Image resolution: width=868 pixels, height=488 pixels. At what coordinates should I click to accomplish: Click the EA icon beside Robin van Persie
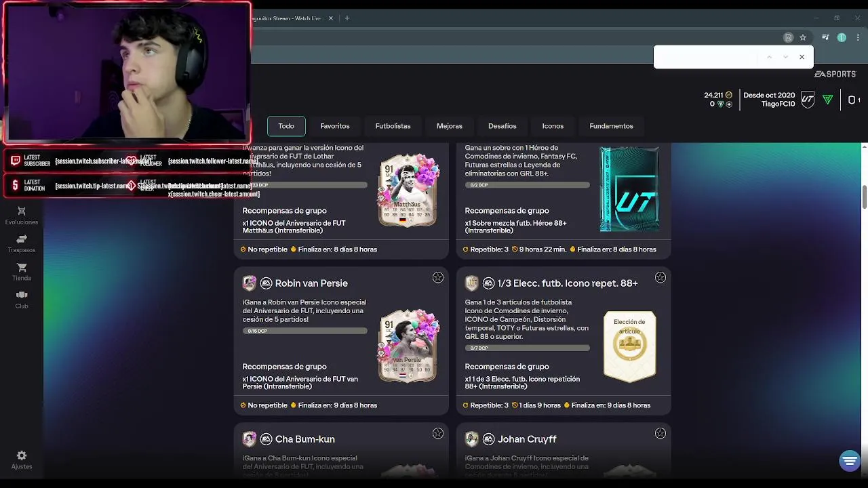pos(267,283)
